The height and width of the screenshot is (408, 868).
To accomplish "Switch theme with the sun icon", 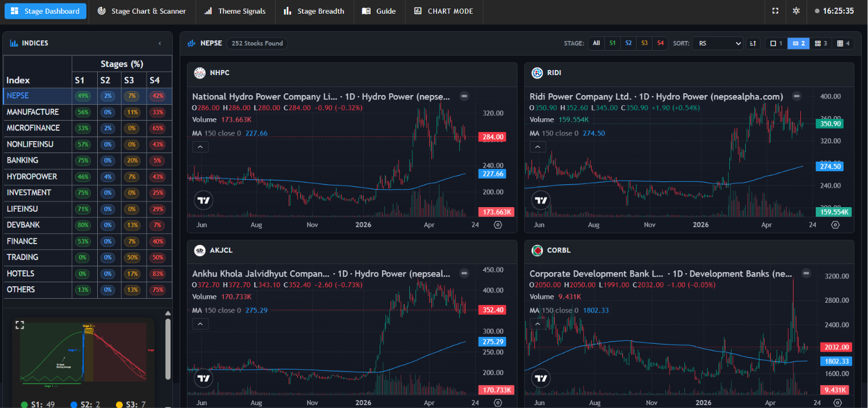I will tap(796, 11).
